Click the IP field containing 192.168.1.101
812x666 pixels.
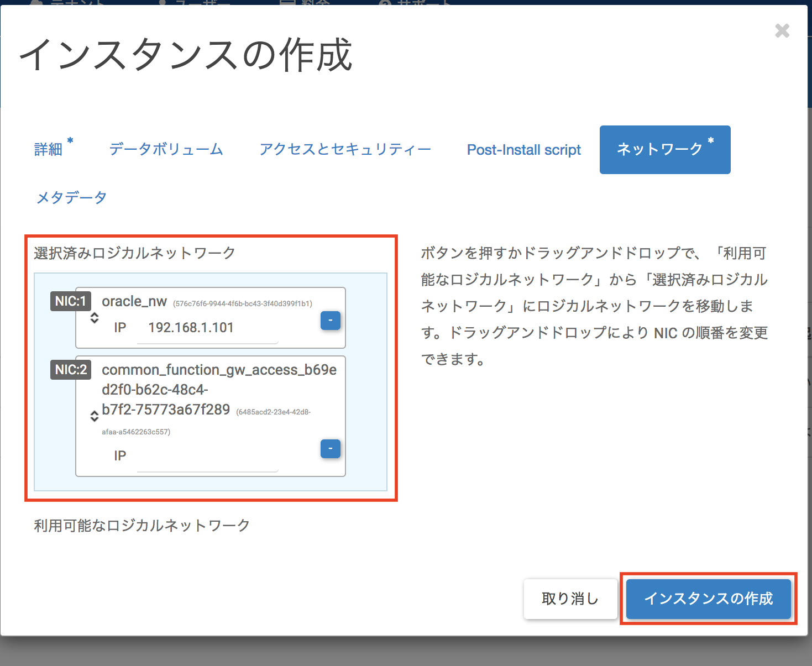pyautogui.click(x=207, y=328)
